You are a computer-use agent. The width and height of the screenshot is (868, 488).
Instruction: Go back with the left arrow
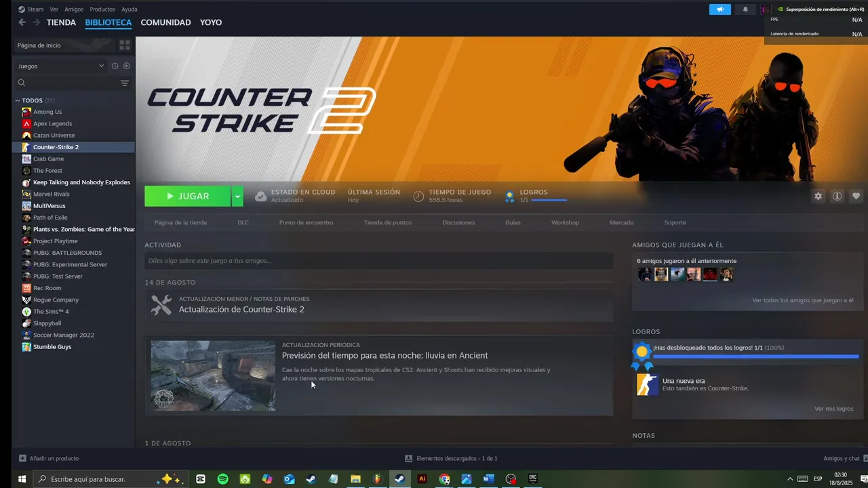22,22
